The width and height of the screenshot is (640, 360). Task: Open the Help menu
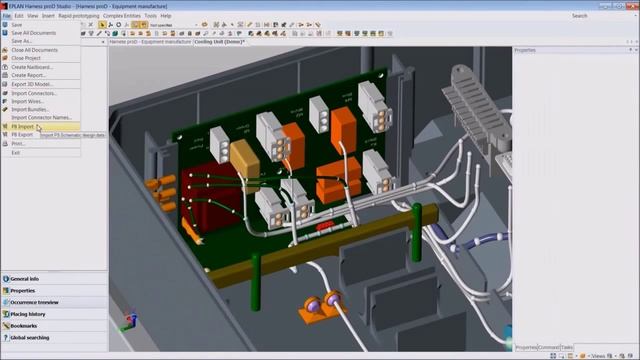[x=166, y=16]
